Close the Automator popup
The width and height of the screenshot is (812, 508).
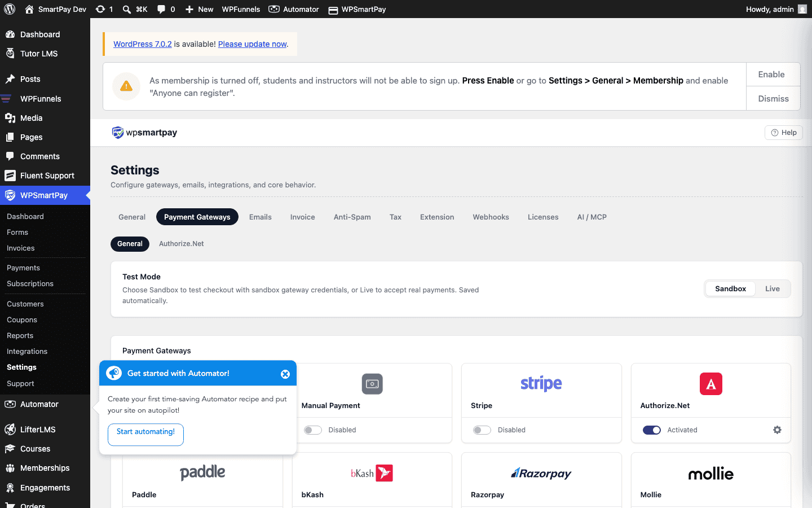pyautogui.click(x=285, y=374)
